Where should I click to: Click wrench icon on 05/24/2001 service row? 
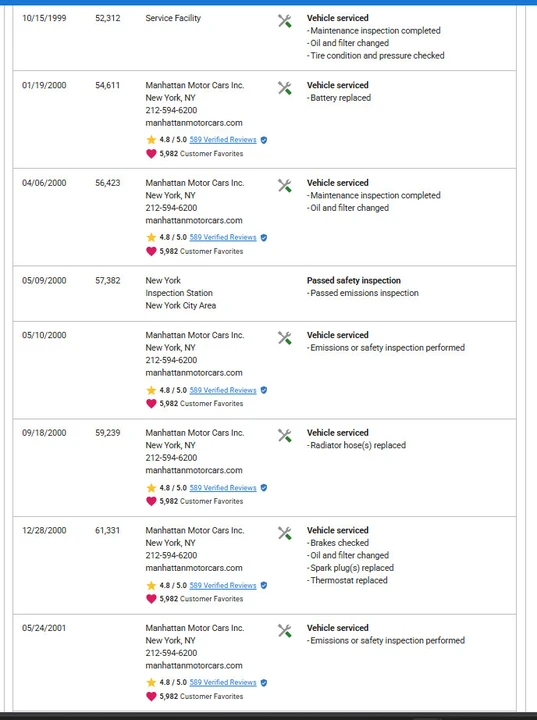[284, 630]
